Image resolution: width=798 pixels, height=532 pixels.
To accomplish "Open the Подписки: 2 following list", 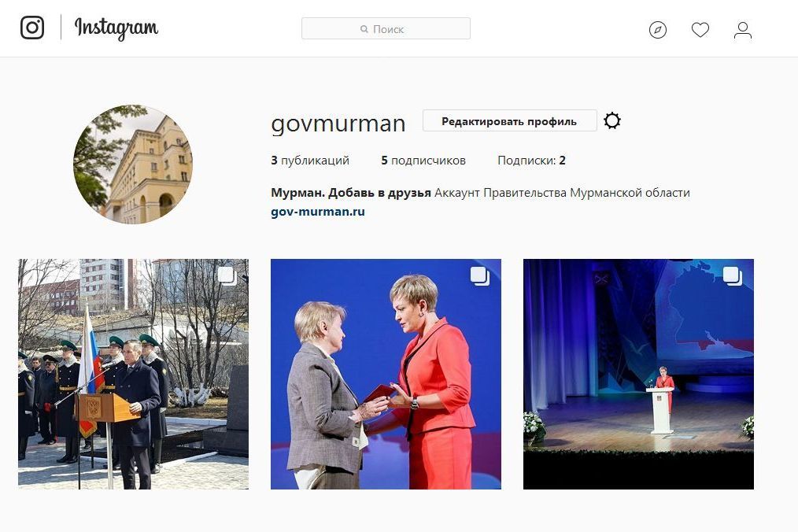I will tap(531, 161).
